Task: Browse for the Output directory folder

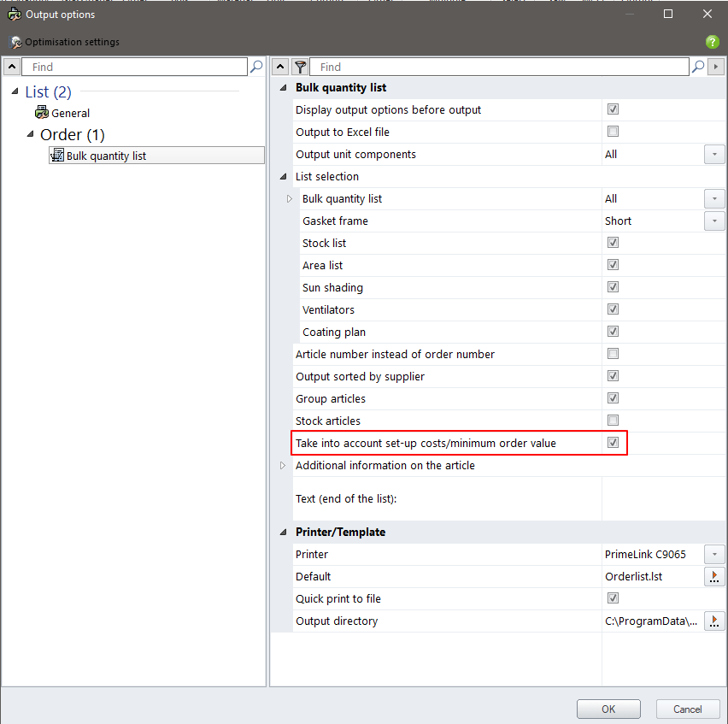Action: click(714, 621)
